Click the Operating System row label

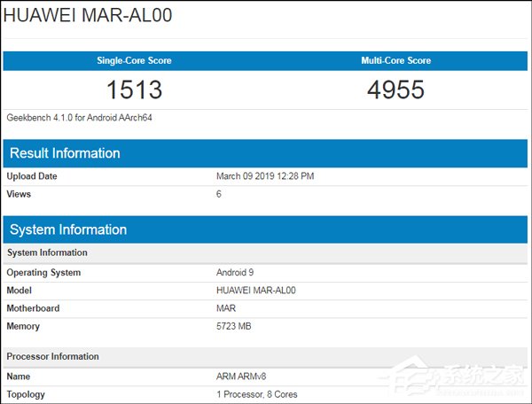coord(43,273)
